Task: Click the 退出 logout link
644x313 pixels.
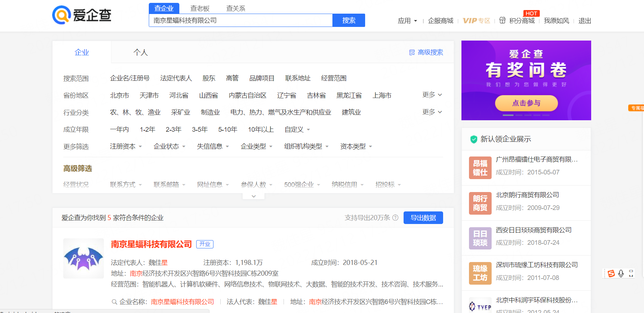Action: pos(585,21)
